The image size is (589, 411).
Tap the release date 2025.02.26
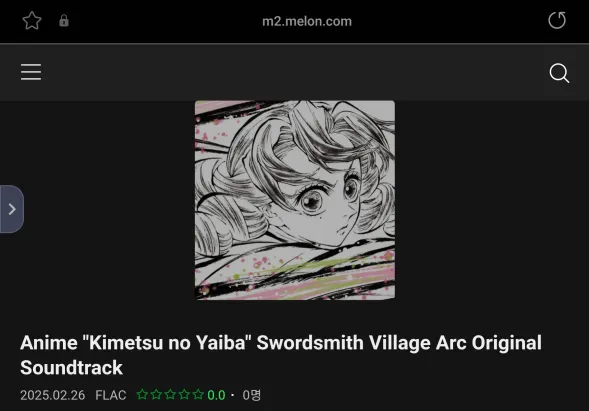[x=53, y=395]
